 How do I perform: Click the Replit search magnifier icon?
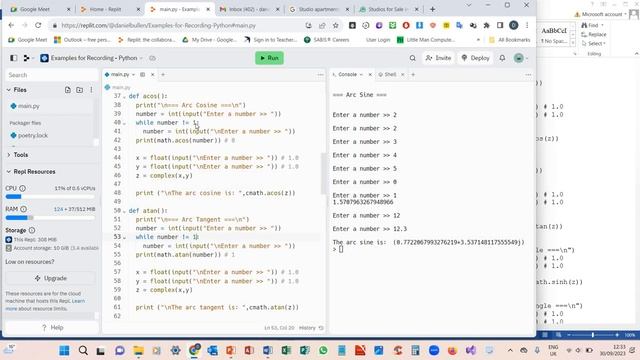point(412,58)
